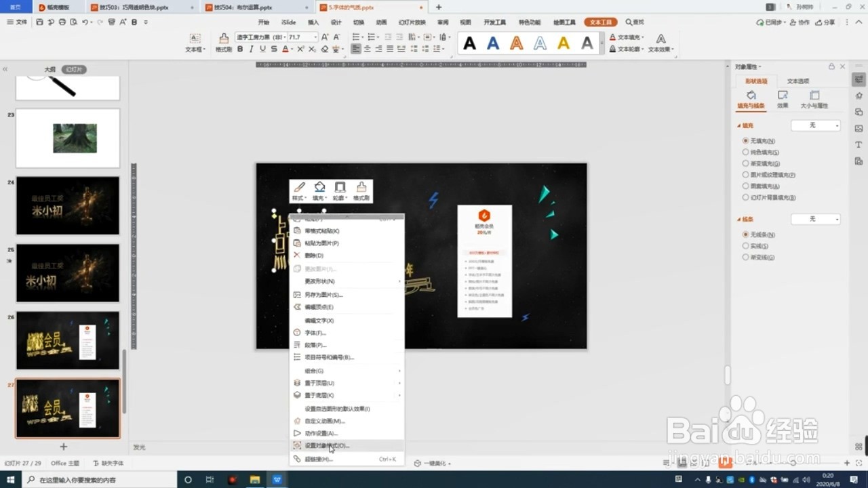Click the increase font size icon

[325, 37]
